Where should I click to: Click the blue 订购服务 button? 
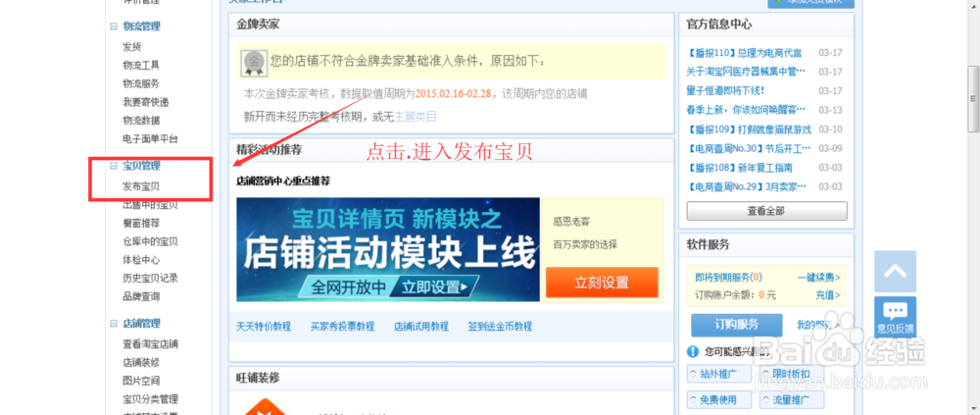736,325
